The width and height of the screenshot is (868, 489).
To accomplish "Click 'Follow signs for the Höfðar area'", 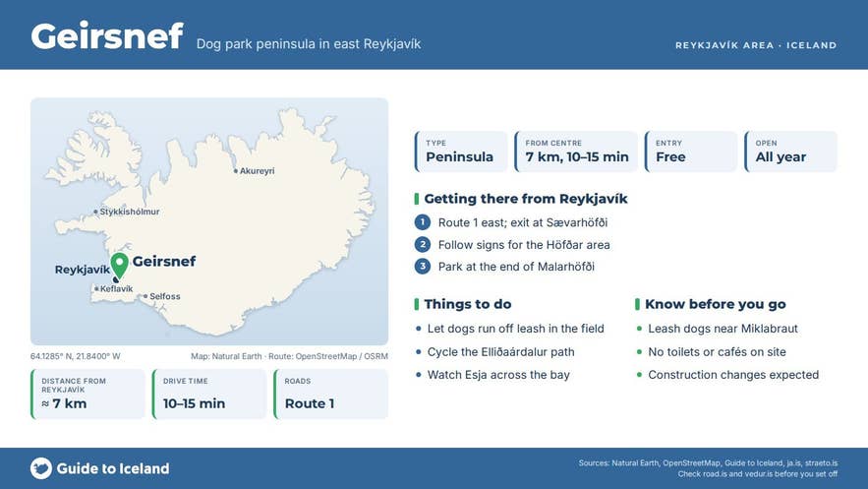I will (x=524, y=245).
